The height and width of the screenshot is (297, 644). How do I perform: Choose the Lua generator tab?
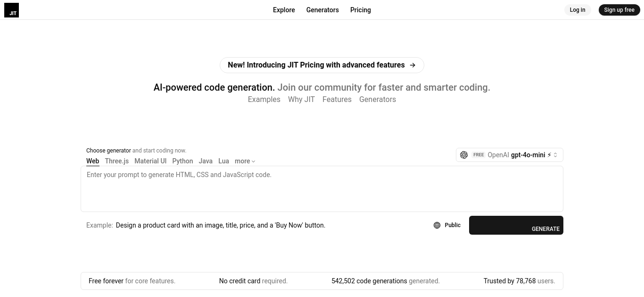click(223, 161)
